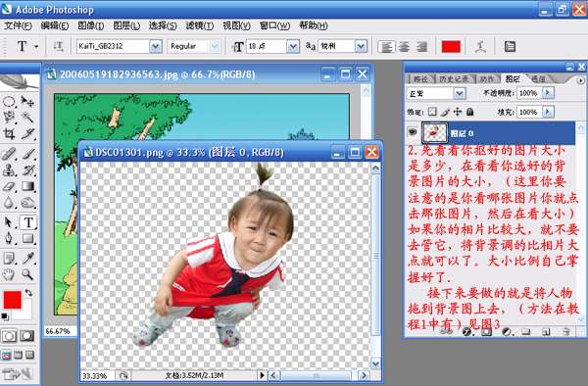Select the Horizontal Type tool in toolbox

point(28,221)
